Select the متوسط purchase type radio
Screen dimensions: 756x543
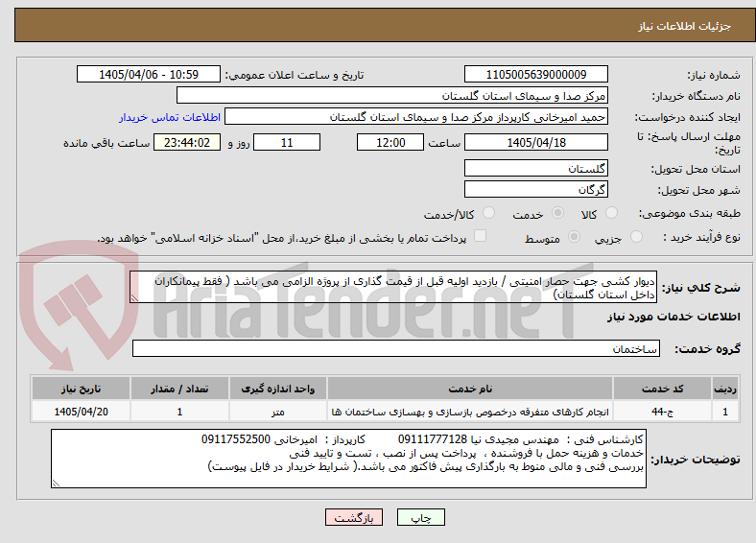click(x=575, y=237)
